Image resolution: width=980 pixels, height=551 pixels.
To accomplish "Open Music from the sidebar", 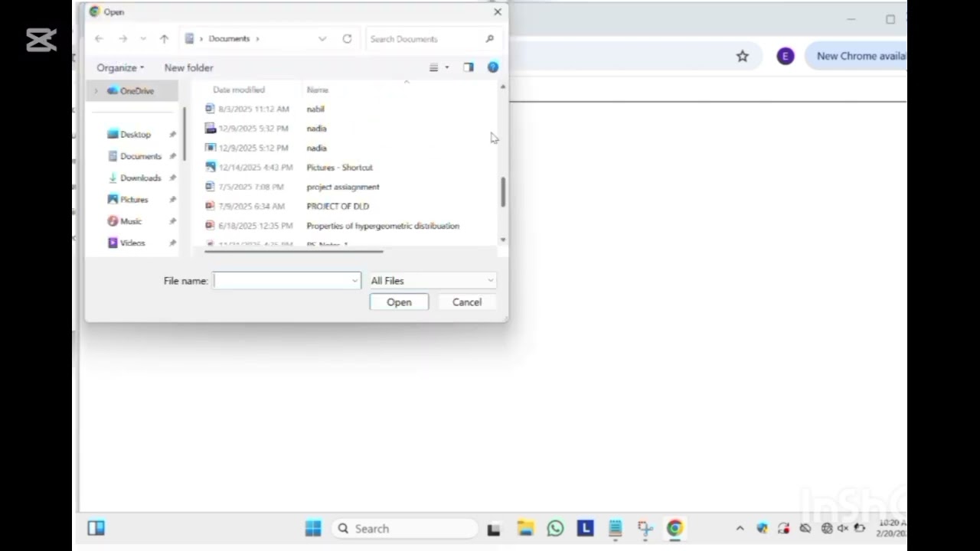I will (x=131, y=221).
